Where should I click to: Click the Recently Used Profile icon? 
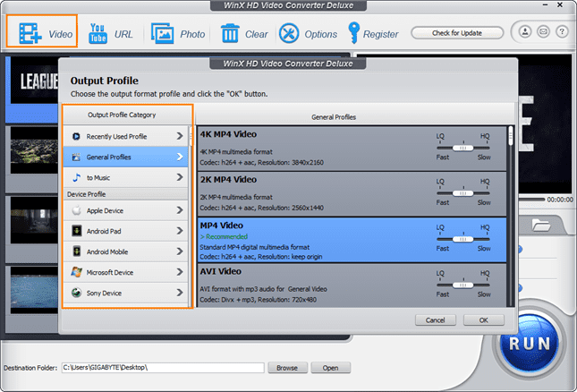tap(76, 136)
